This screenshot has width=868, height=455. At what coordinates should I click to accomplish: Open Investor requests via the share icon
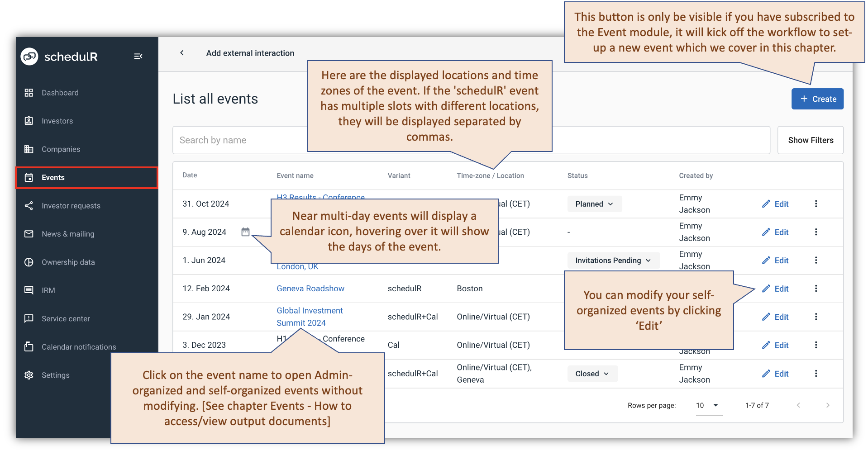pos(71,205)
